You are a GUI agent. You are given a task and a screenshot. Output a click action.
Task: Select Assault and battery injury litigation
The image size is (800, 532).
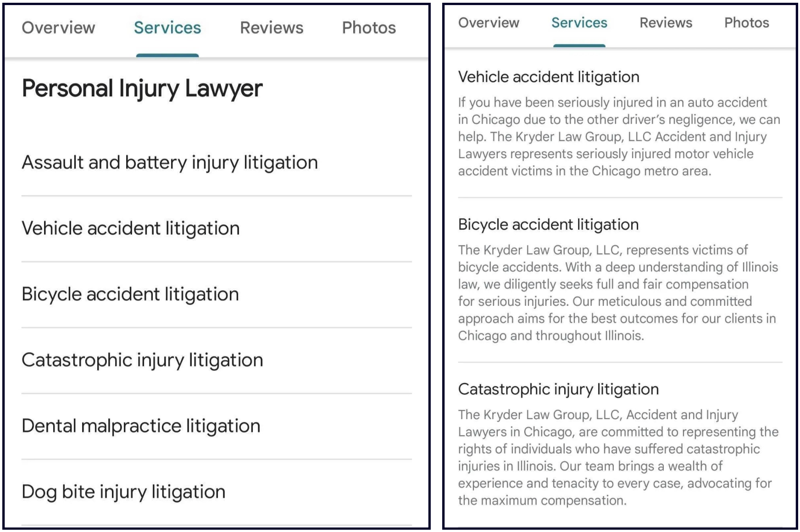pyautogui.click(x=170, y=163)
